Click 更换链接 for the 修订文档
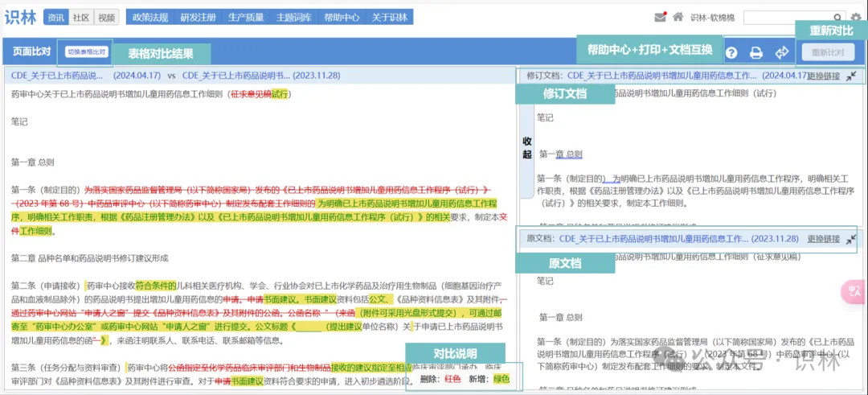Viewport: 868px width, 395px height. (823, 76)
